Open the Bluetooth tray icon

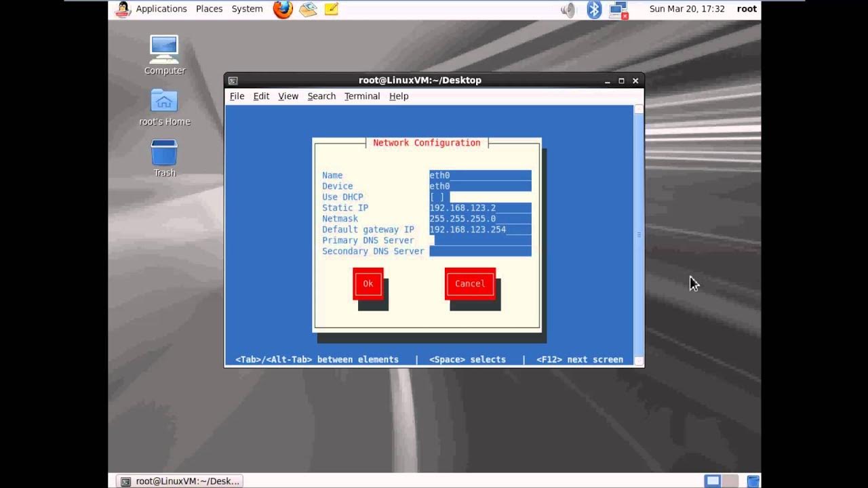coord(594,9)
